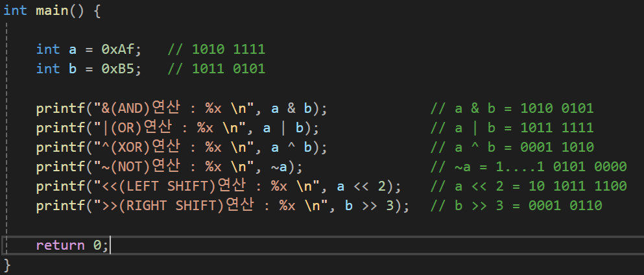Click the comment '// ~a = 1....1 0101 0000'

click(x=529, y=167)
